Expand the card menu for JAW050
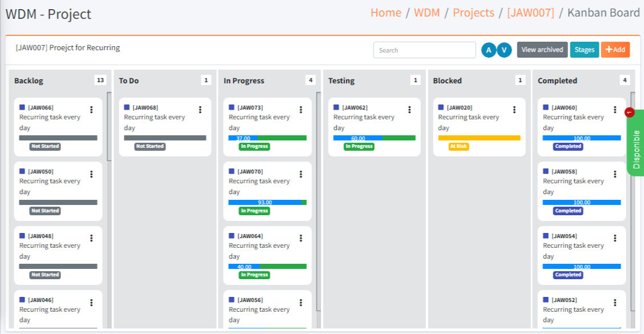This screenshot has width=644, height=334. (91, 174)
